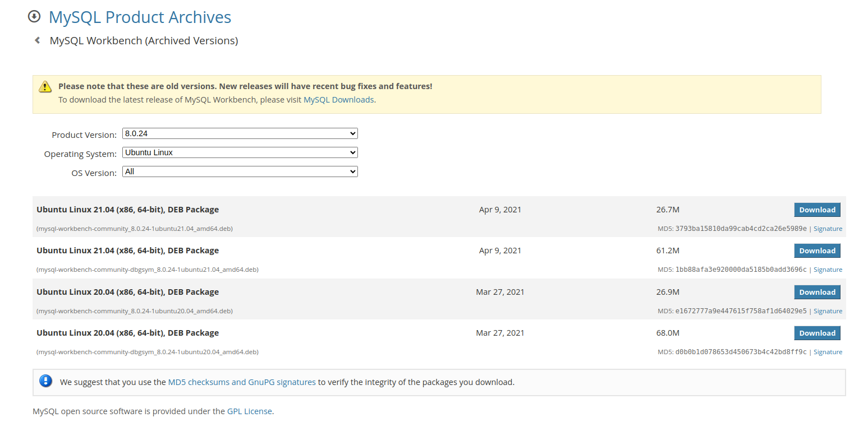Screen dimensions: 868x422
Task: Click the yellow warning triangle icon
Action: coord(45,87)
